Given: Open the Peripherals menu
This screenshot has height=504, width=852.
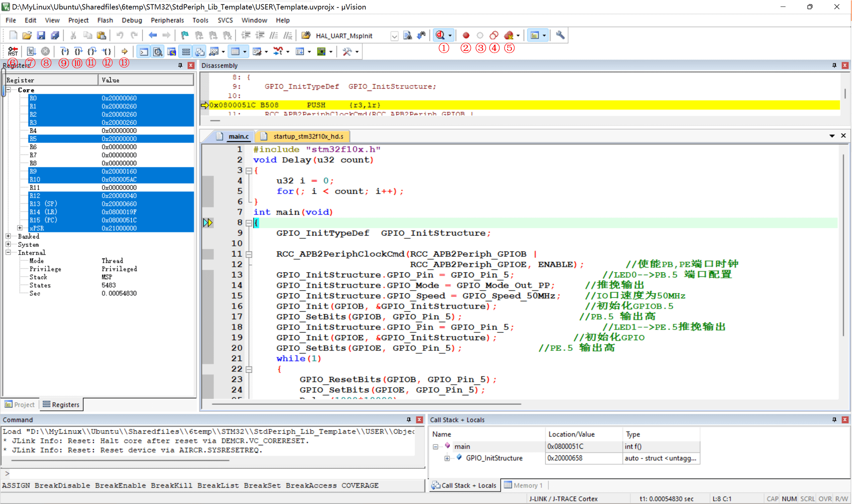Looking at the screenshot, I should [x=167, y=20].
